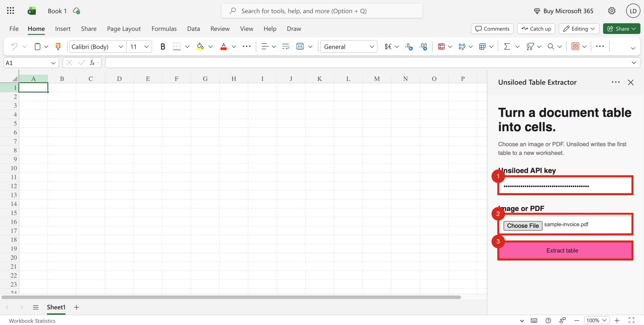Viewport: 644px width, 325px height.
Task: Zoom out with minus button
Action: 577,320
